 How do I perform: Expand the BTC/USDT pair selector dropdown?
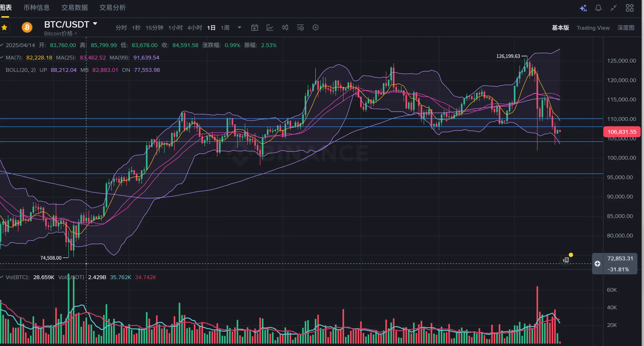tap(95, 24)
